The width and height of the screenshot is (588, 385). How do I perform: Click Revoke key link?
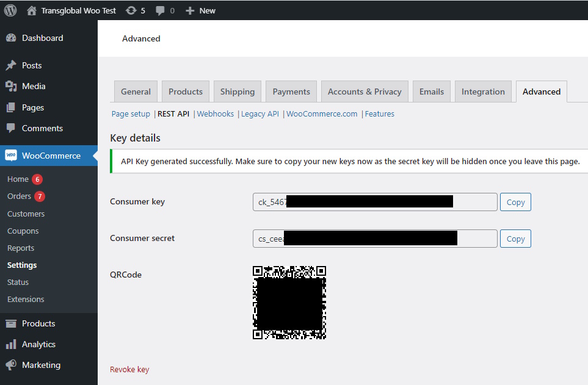coord(129,370)
